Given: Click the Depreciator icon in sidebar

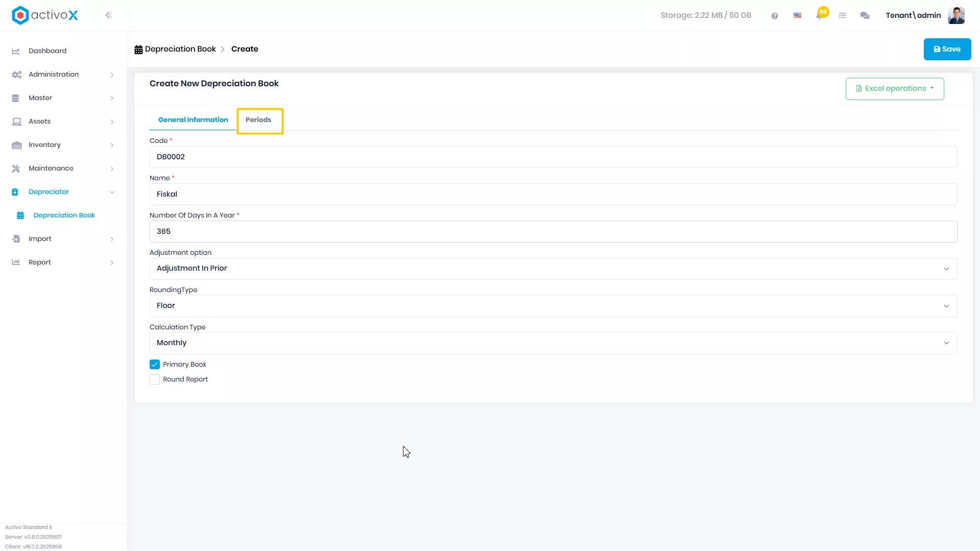Looking at the screenshot, I should 15,192.
